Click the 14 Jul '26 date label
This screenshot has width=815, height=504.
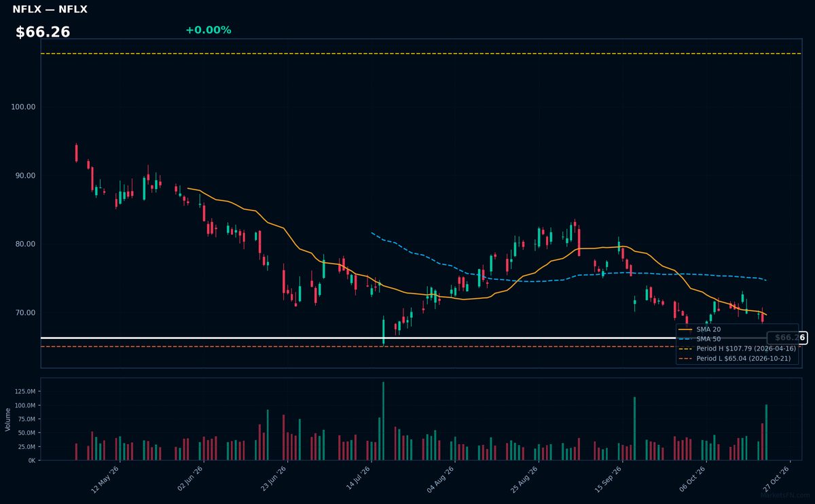coord(358,479)
